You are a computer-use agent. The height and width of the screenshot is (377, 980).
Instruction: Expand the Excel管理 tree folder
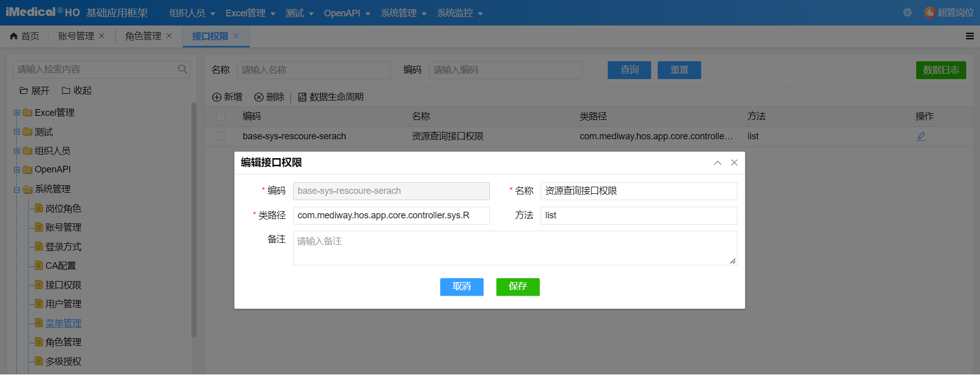pyautogui.click(x=17, y=113)
